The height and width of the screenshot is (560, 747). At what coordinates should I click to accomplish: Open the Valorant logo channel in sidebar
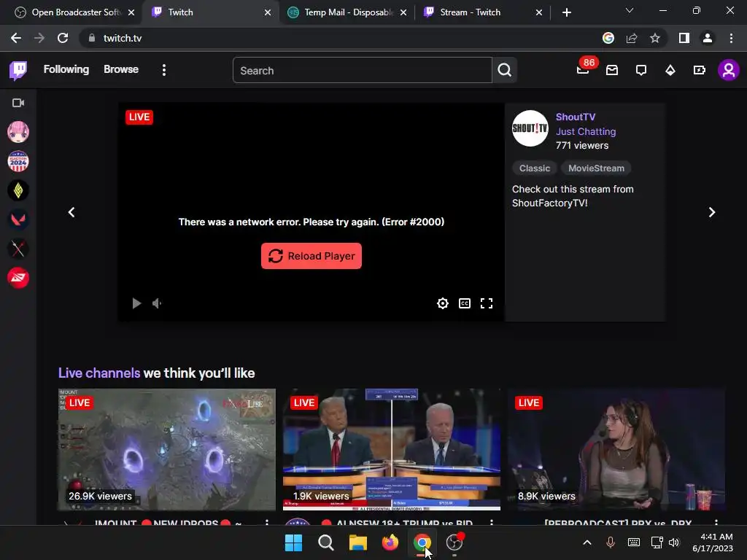(x=18, y=219)
